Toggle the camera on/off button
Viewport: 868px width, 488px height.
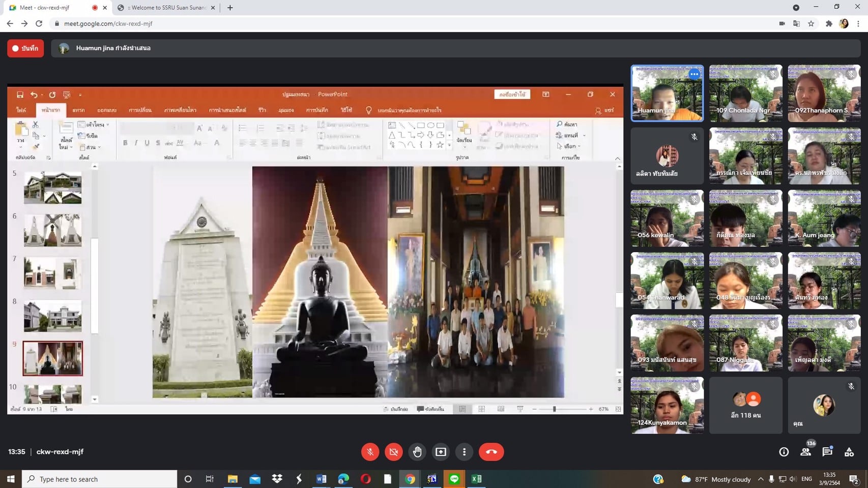pyautogui.click(x=393, y=452)
